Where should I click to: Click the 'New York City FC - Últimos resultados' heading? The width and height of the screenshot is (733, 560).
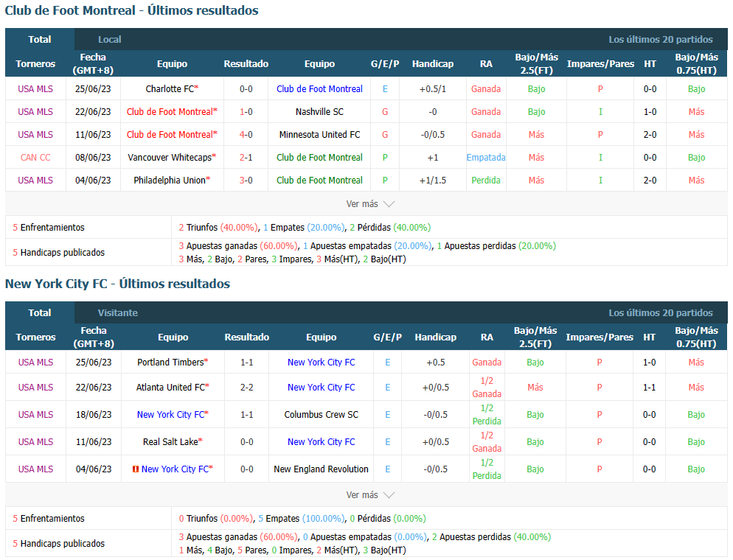pos(117,284)
